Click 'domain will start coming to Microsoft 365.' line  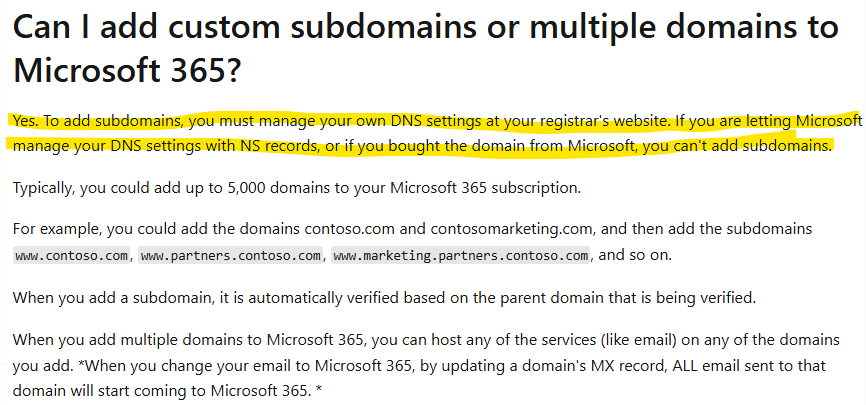click(168, 391)
